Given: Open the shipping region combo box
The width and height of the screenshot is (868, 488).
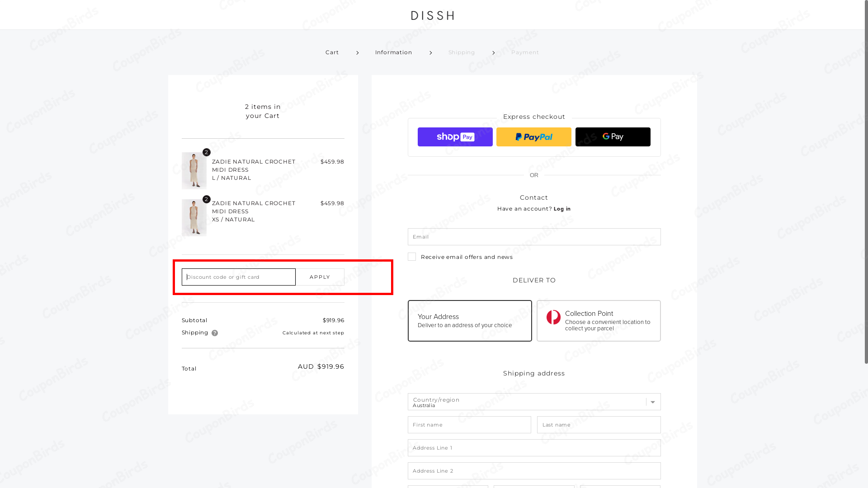Looking at the screenshot, I should point(534,402).
